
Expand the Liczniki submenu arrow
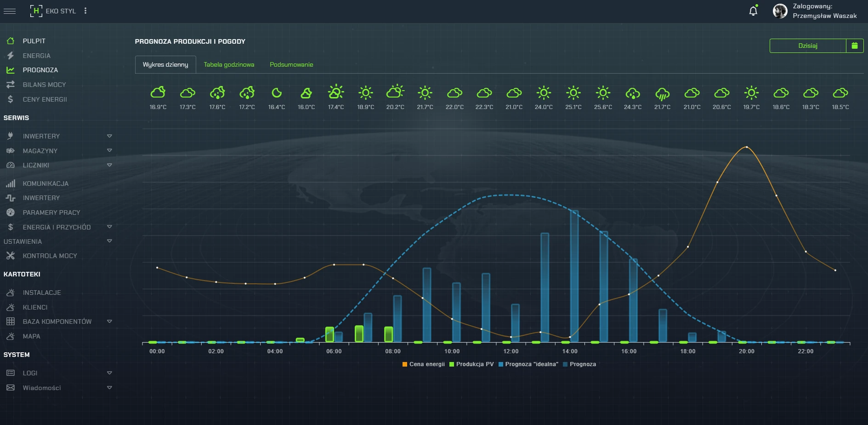coord(109,165)
